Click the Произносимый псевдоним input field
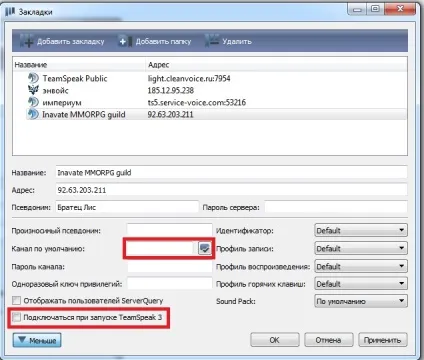The height and width of the screenshot is (360, 424). click(x=169, y=230)
